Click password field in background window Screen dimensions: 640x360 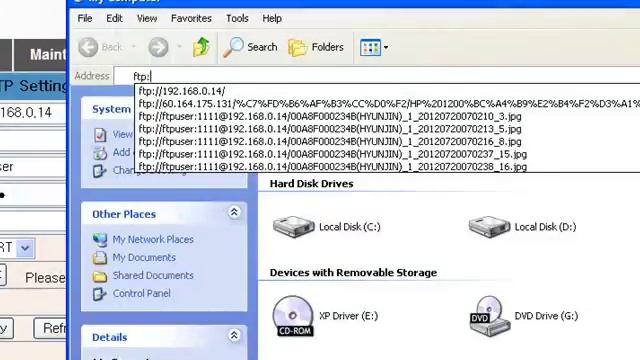pyautogui.click(x=33, y=195)
